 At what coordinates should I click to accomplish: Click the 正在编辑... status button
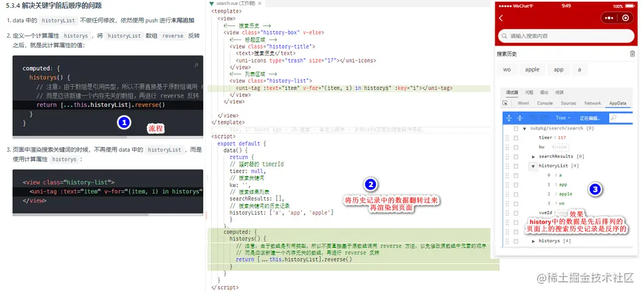pos(590,118)
